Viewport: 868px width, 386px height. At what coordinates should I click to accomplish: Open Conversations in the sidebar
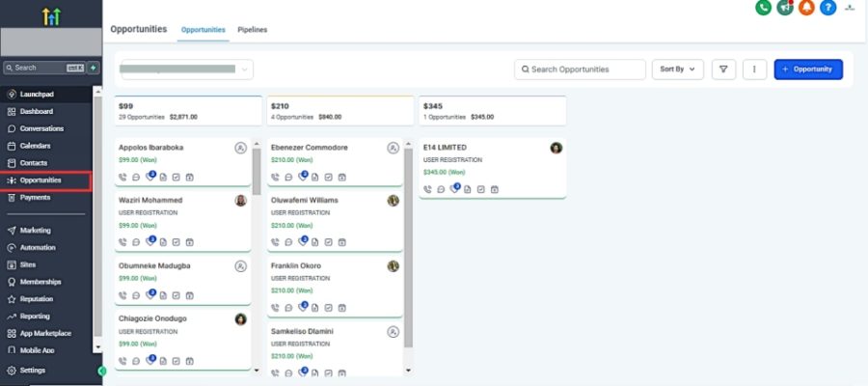coord(41,128)
